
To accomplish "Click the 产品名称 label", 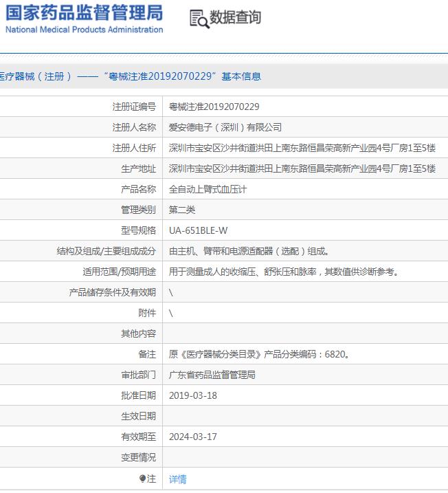I will click(x=139, y=189).
